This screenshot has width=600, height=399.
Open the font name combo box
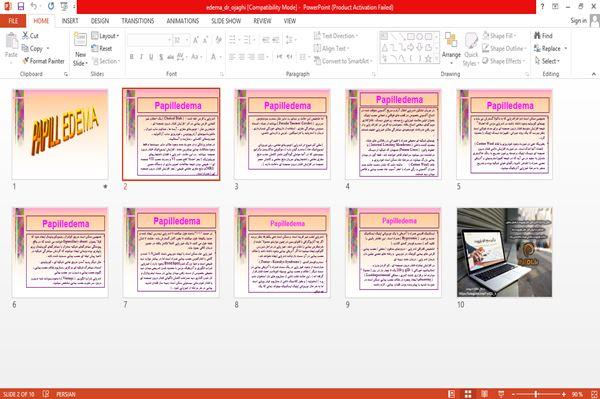point(149,40)
